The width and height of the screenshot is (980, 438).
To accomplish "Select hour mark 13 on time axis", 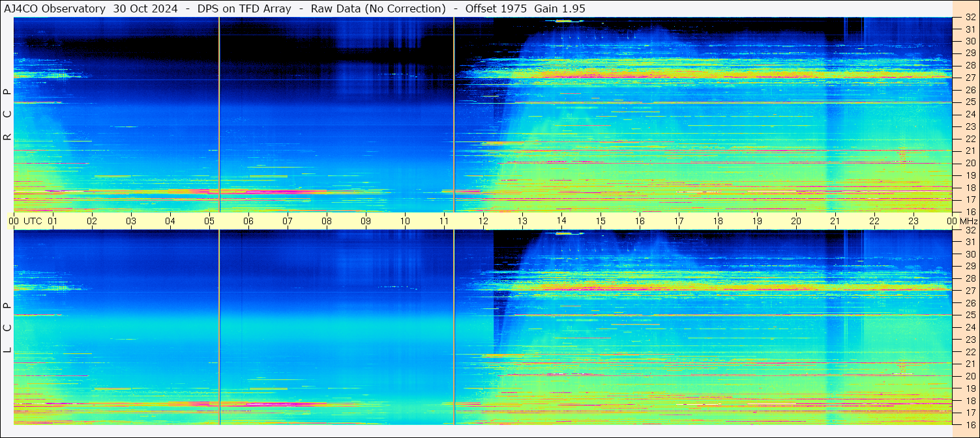I will tap(522, 221).
